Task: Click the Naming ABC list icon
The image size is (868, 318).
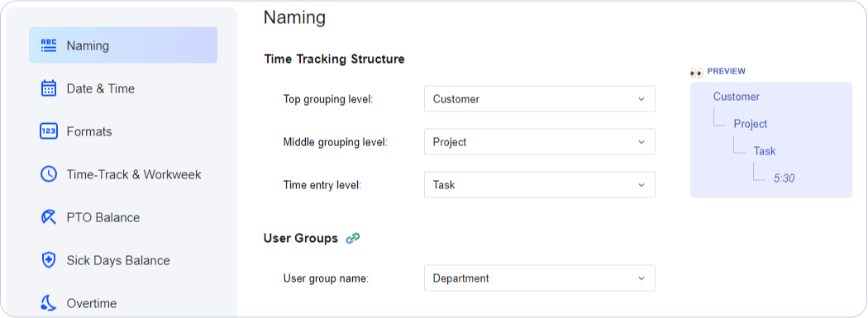Action: coord(49,45)
